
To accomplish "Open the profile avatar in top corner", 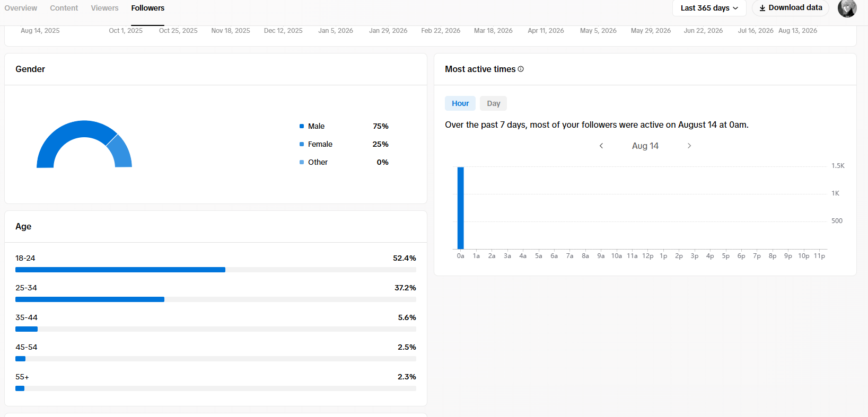I will coord(847,8).
